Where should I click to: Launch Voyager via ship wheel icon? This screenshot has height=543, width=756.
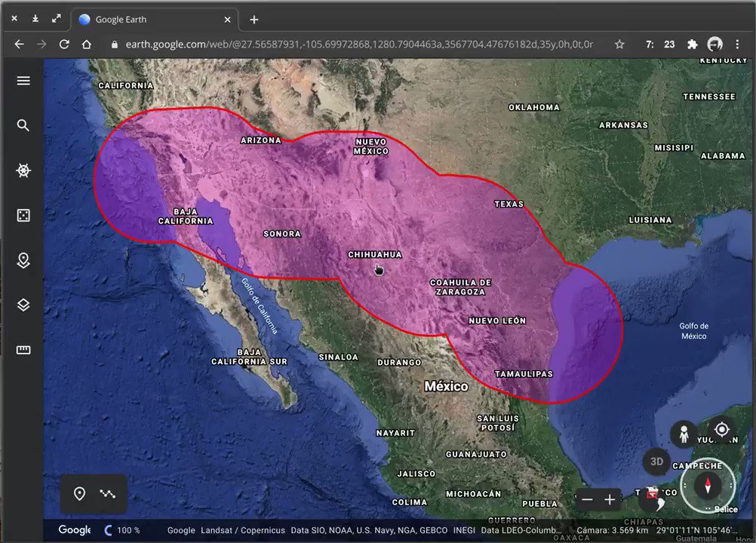pos(23,170)
